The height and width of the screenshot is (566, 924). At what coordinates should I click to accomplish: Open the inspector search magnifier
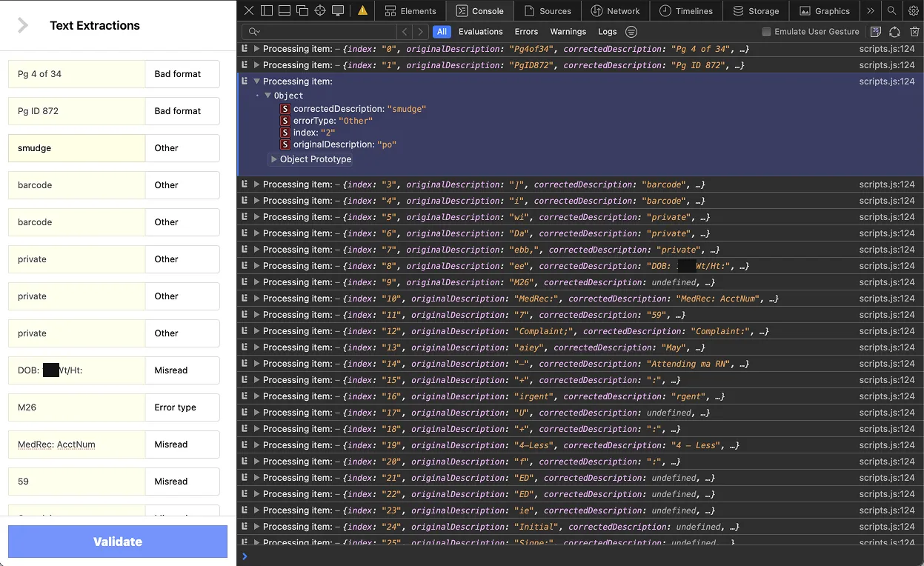click(x=892, y=10)
